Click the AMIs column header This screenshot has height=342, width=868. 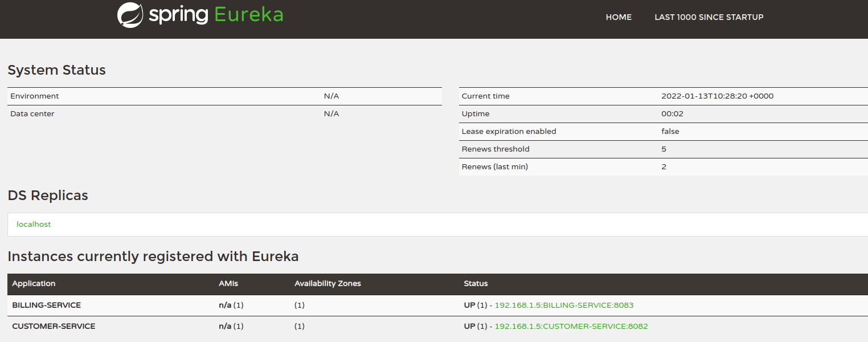tap(228, 284)
